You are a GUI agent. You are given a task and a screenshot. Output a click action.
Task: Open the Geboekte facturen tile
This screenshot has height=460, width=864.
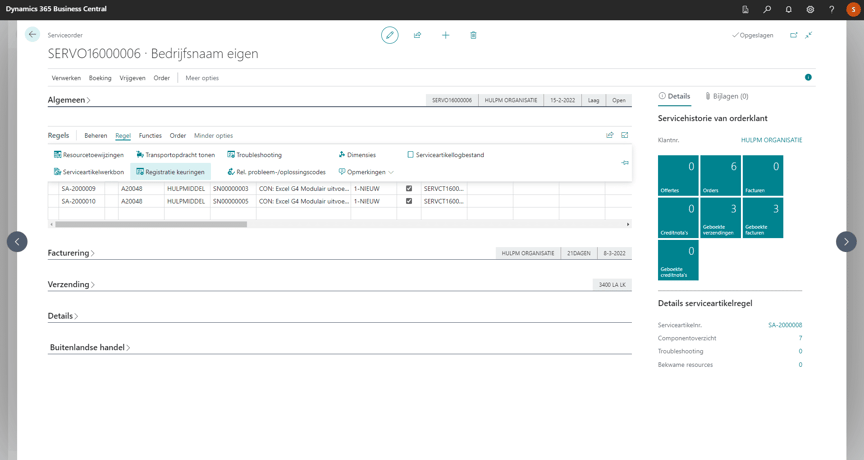pos(763,218)
